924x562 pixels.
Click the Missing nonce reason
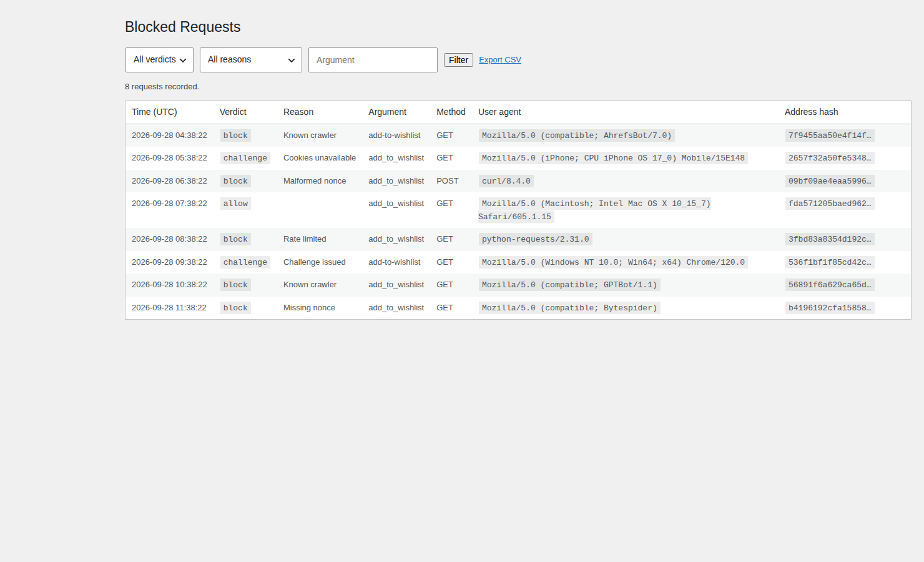pos(309,308)
